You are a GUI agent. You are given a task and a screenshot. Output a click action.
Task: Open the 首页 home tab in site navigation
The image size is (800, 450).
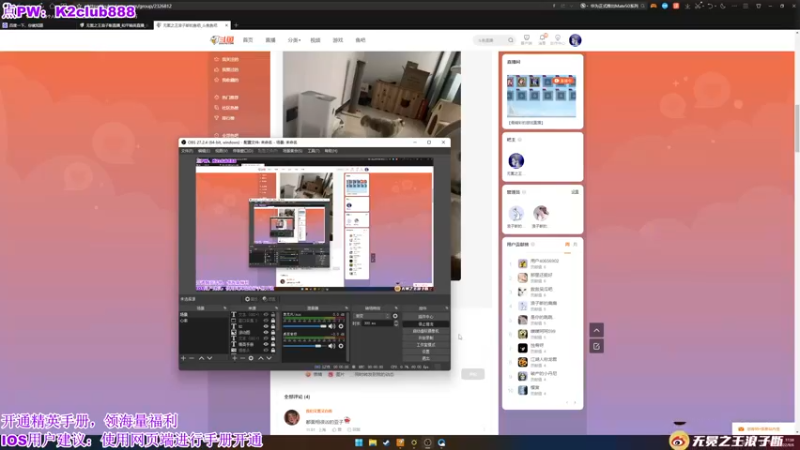click(248, 40)
